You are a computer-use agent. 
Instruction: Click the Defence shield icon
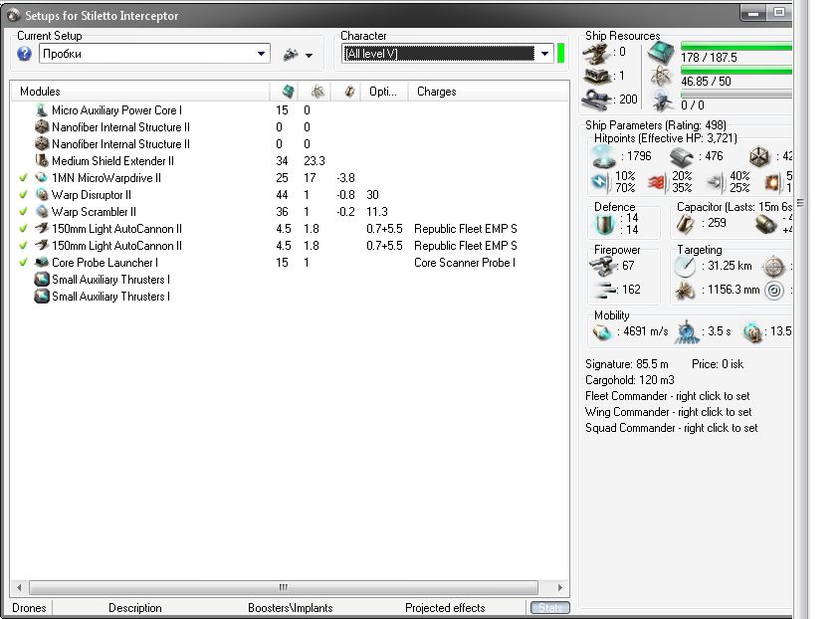[604, 224]
